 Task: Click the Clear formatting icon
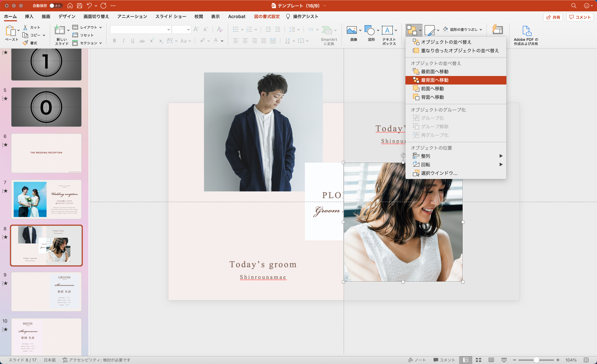click(220, 29)
